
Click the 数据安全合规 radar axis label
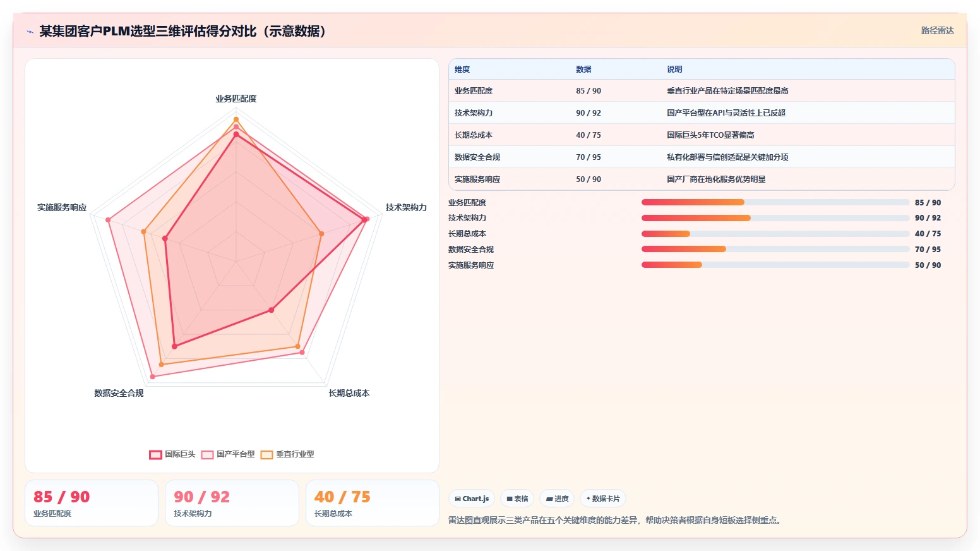(119, 393)
